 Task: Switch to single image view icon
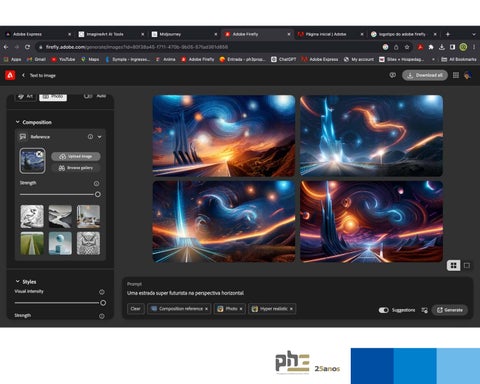click(467, 265)
